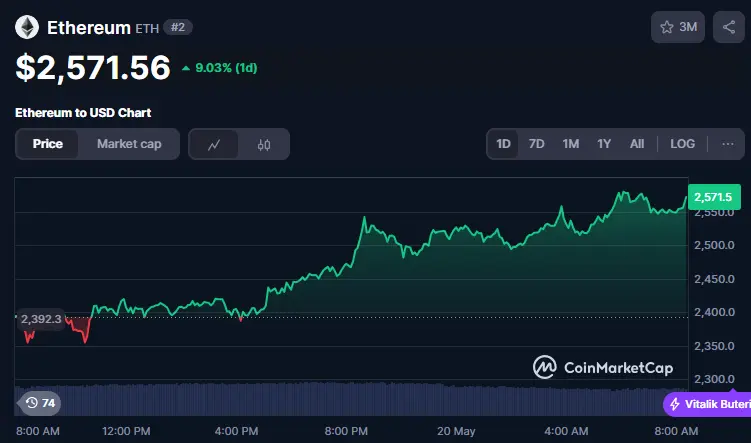Viewport: 751px width, 443px height.
Task: Open the three-dot chart options menu
Action: tap(728, 144)
